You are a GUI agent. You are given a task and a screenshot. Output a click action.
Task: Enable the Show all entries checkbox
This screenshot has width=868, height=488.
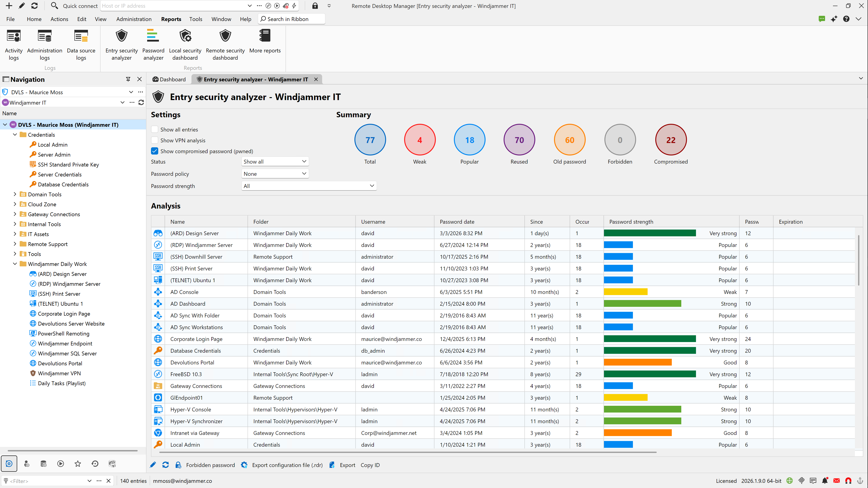(154, 129)
